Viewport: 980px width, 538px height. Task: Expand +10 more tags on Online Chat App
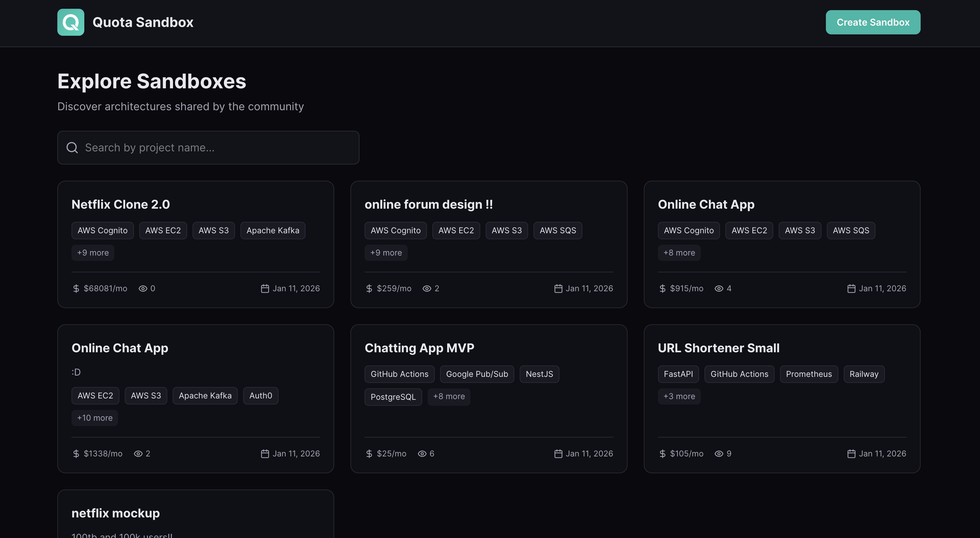[95, 418]
